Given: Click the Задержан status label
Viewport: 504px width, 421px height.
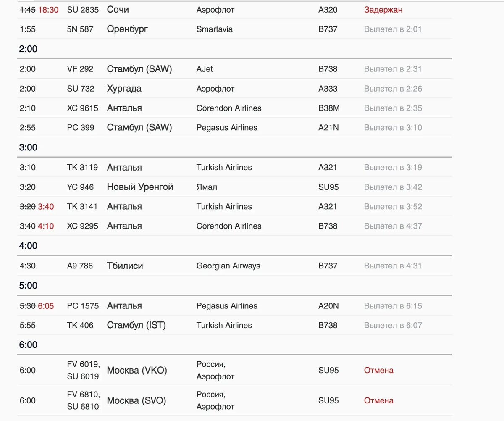Looking at the screenshot, I should pyautogui.click(x=383, y=10).
